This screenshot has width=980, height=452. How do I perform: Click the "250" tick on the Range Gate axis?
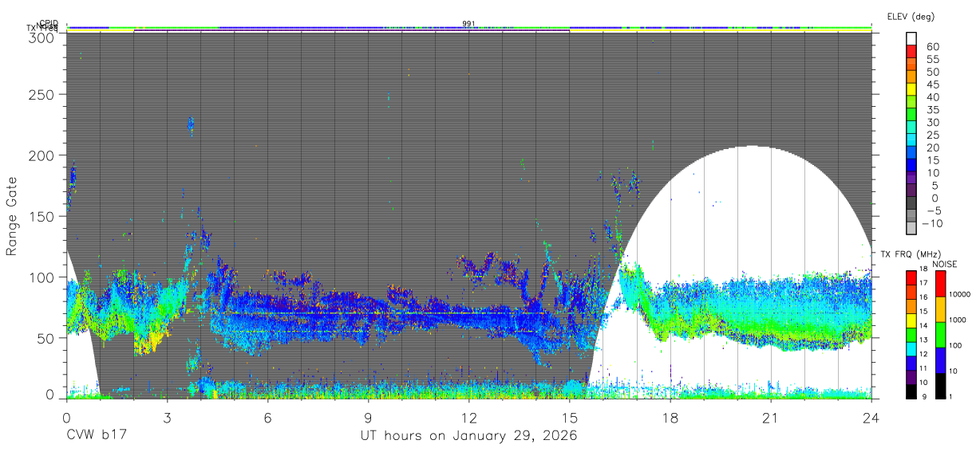[x=43, y=95]
